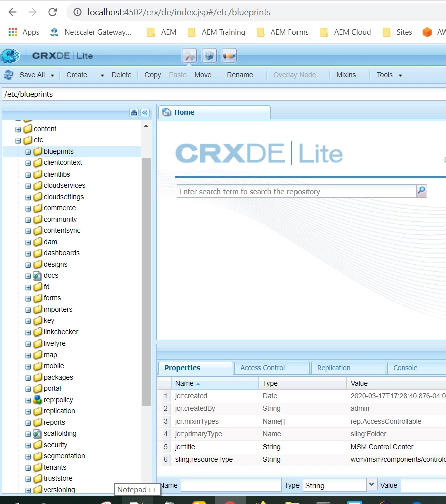The image size is (446, 504).
Task: Select the sling:resourceType property name
Action: tap(204, 460)
